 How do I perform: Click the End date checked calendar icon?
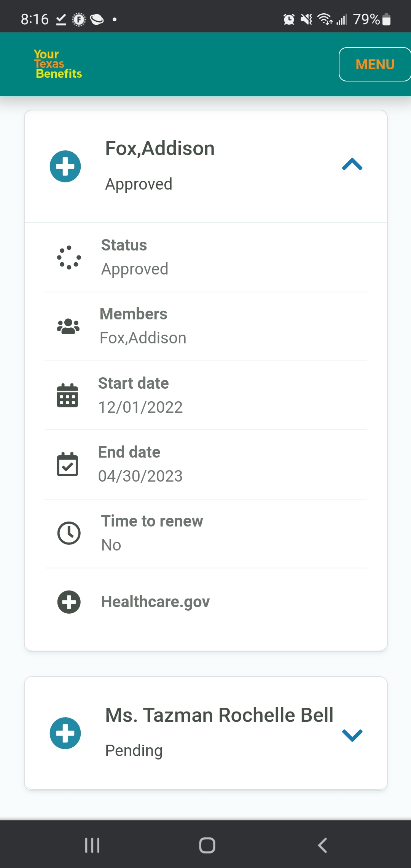67,464
